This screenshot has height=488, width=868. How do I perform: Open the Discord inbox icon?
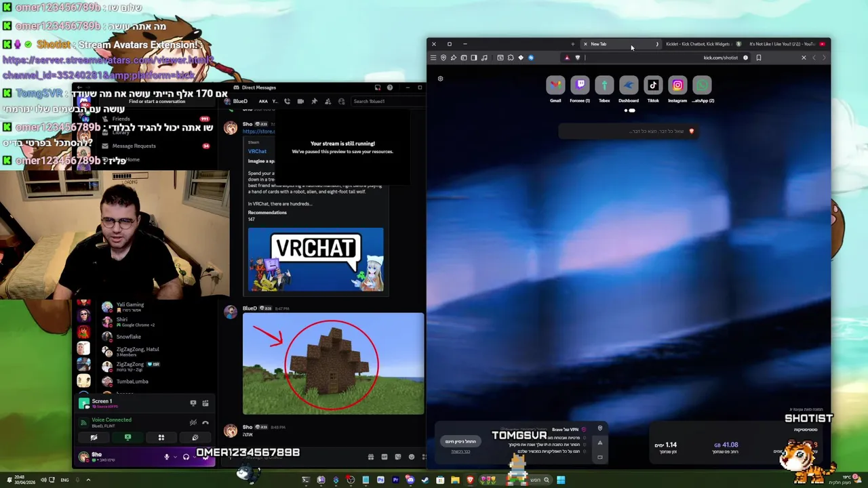point(378,87)
